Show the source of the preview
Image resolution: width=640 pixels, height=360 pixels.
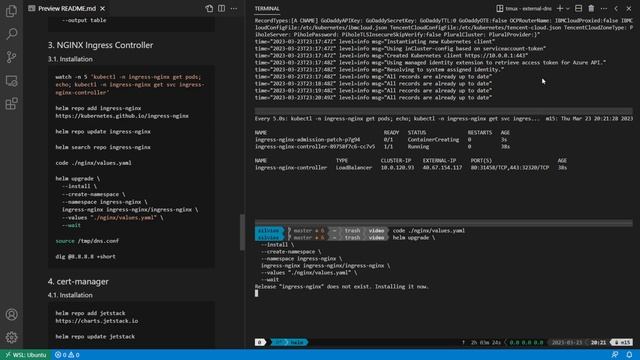coord(209,8)
